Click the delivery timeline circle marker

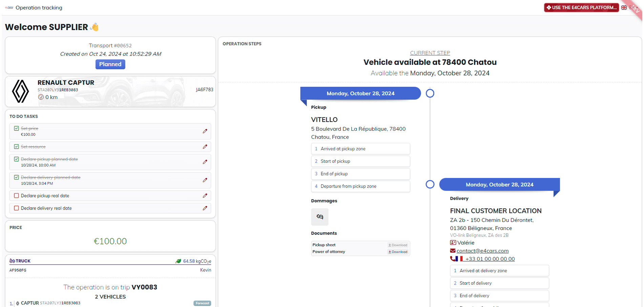pyautogui.click(x=430, y=184)
